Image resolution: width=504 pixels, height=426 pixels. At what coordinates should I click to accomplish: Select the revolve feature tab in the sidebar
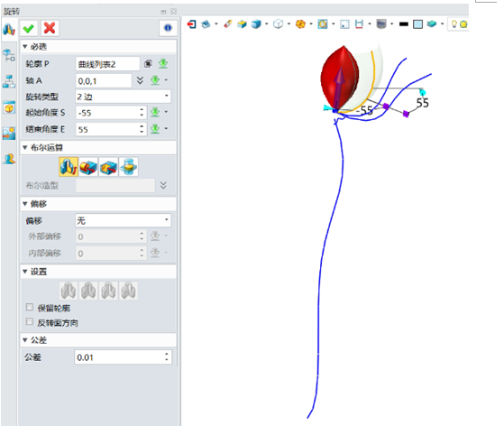point(9,30)
